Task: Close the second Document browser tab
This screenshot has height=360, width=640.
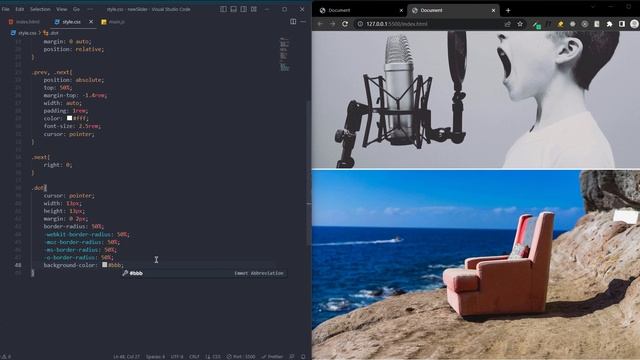Action: click(x=493, y=10)
